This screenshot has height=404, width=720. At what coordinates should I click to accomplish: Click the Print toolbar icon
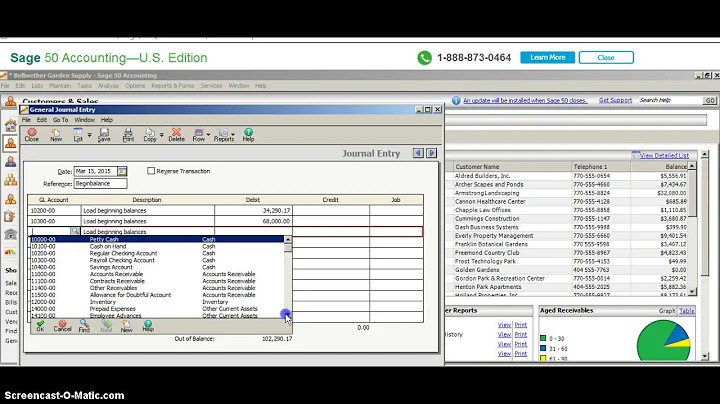coord(128,135)
